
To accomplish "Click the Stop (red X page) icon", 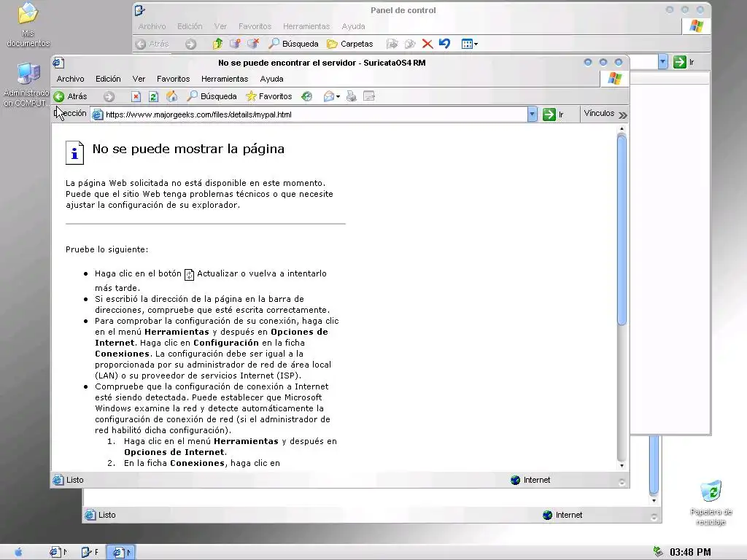I will tap(136, 97).
